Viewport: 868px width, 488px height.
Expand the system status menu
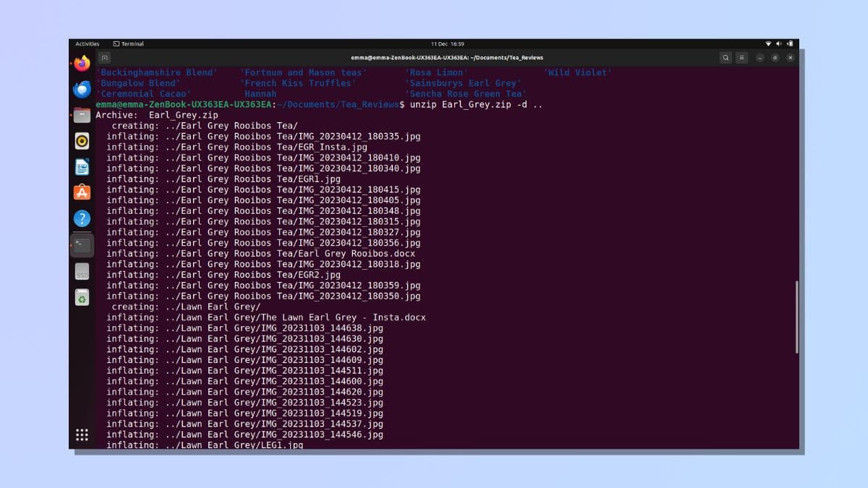point(778,44)
